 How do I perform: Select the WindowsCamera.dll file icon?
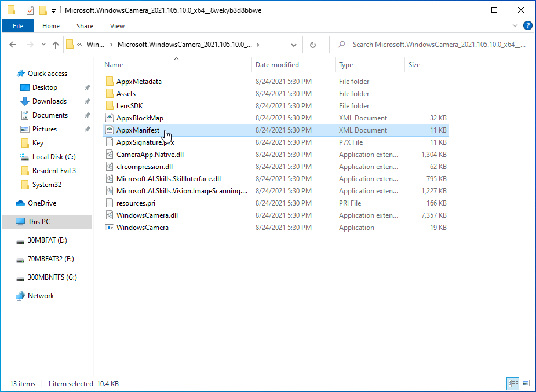tap(110, 215)
